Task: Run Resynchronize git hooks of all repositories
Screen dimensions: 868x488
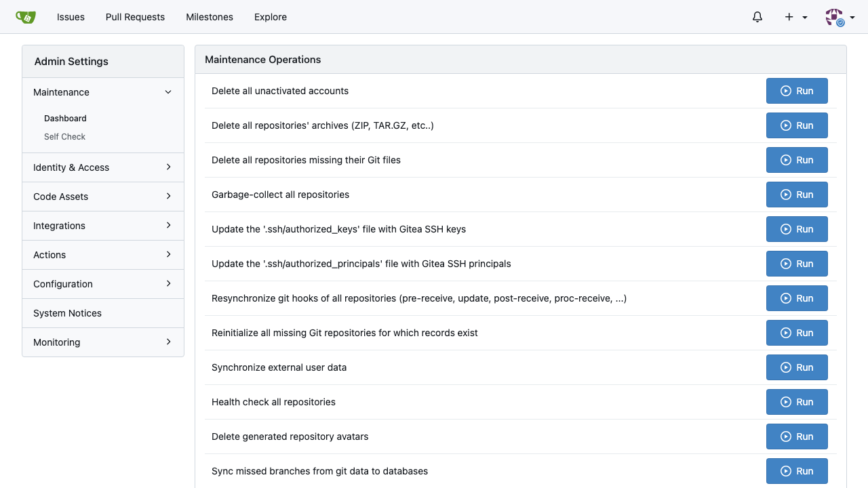Action: 797,298
